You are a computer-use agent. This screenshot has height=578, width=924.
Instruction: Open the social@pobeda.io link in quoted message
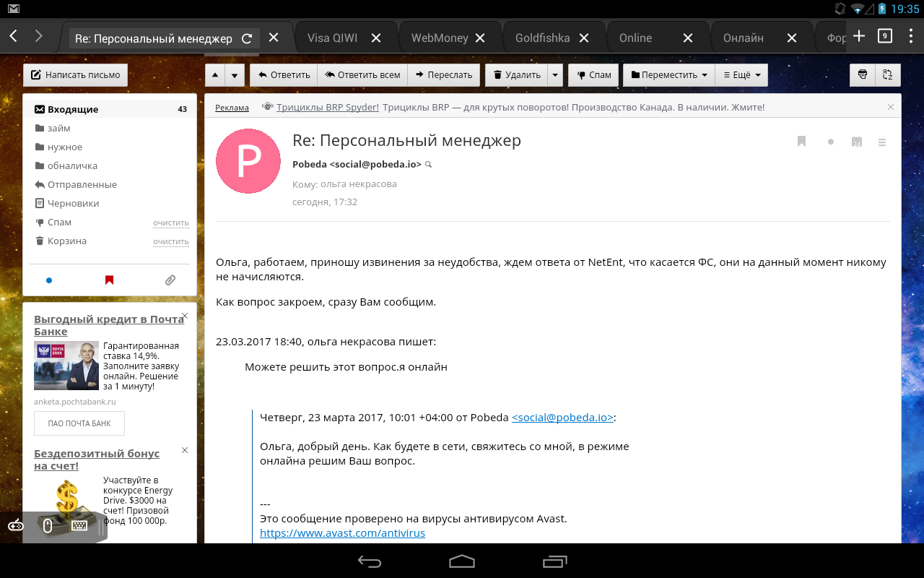click(562, 418)
